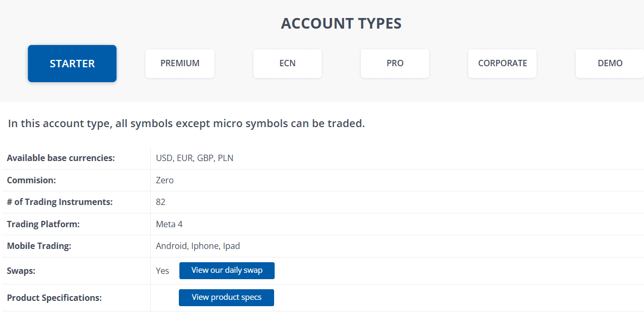Image resolution: width=644 pixels, height=312 pixels.
Task: Click the Product Specifications row label
Action: coord(53,297)
